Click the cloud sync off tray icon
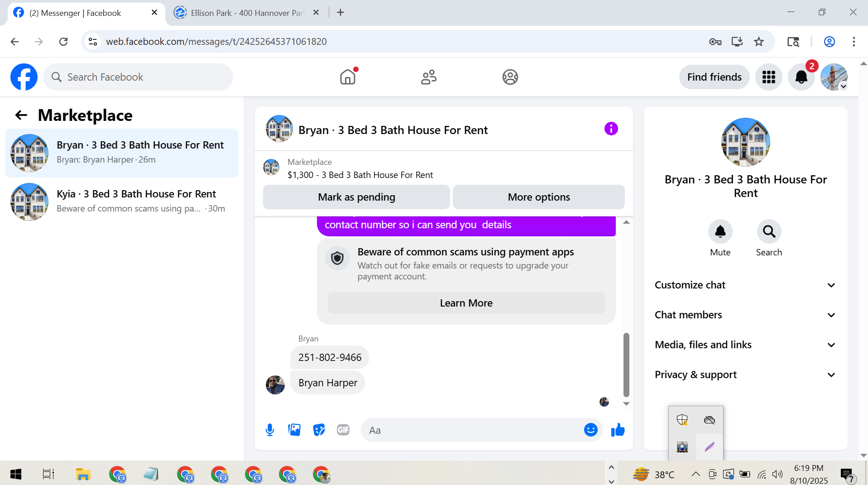Viewport: 868px width, 485px height. pos(710,420)
